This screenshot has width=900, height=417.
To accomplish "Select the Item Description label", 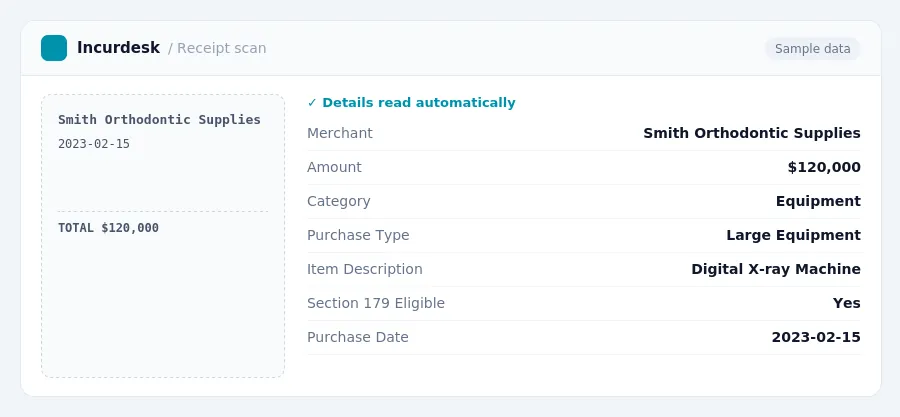I will pos(364,269).
